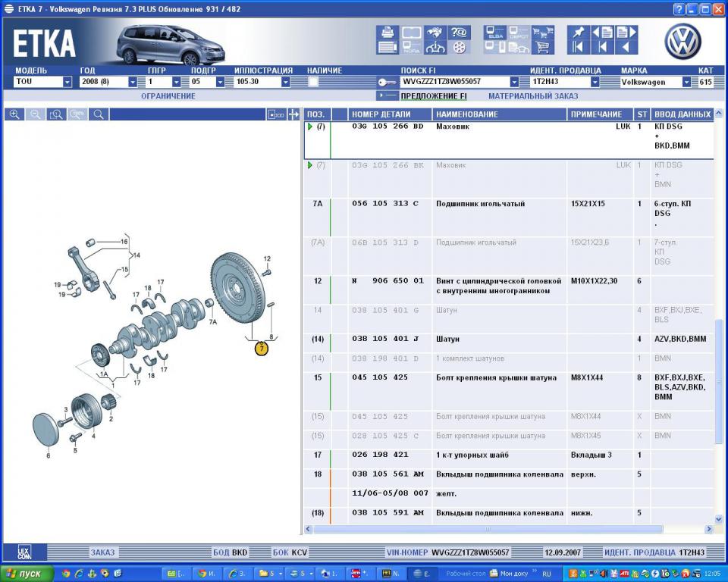Screen dimensions: 728x582
Task: Select part number 045 105 425 with BXF,BXJ,BXE
Action: 380,377
